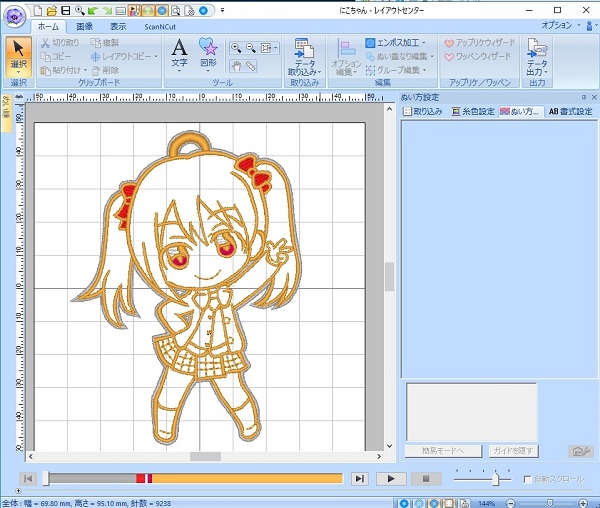Enable the 自動スクロール checkbox
Screen dimensions: 600x508
click(x=528, y=480)
